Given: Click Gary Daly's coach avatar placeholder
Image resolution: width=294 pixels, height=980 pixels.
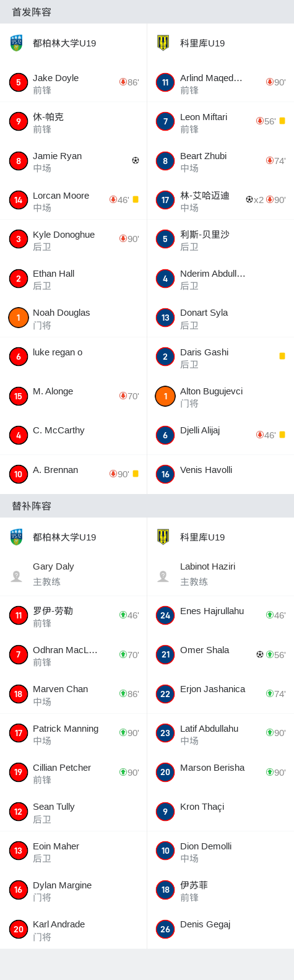Looking at the screenshot, I should (17, 576).
